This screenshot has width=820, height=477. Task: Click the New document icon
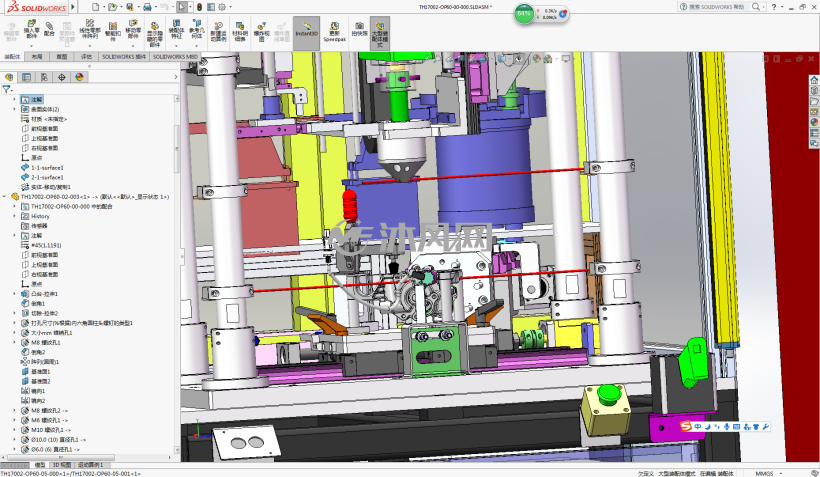[x=95, y=7]
